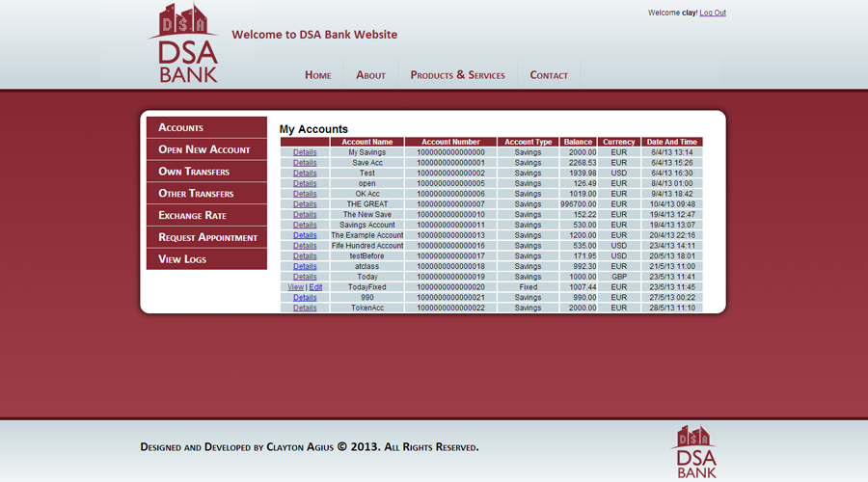Screen dimensions: 868x482
Task: Open the About navigation item
Action: point(370,74)
